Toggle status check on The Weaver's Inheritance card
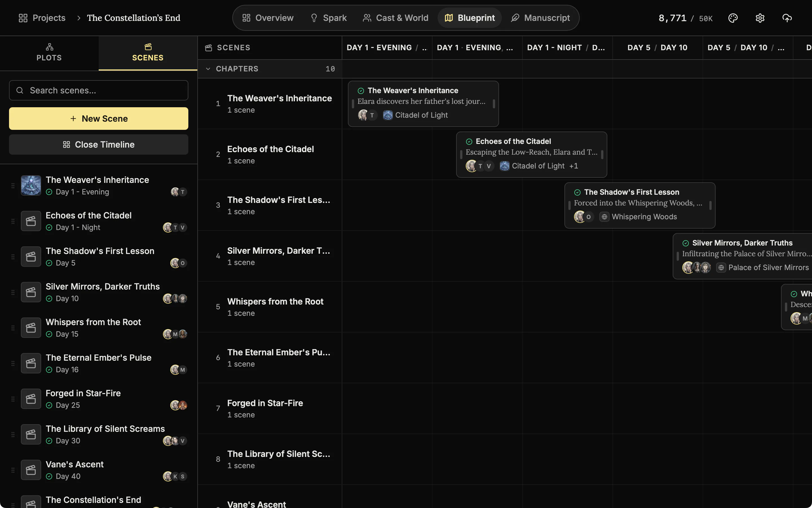812x508 pixels. pos(361,91)
